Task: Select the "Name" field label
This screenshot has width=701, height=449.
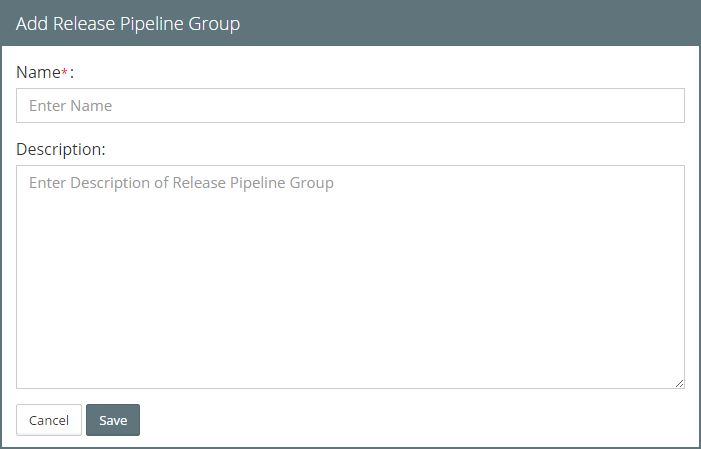Action: click(x=38, y=73)
